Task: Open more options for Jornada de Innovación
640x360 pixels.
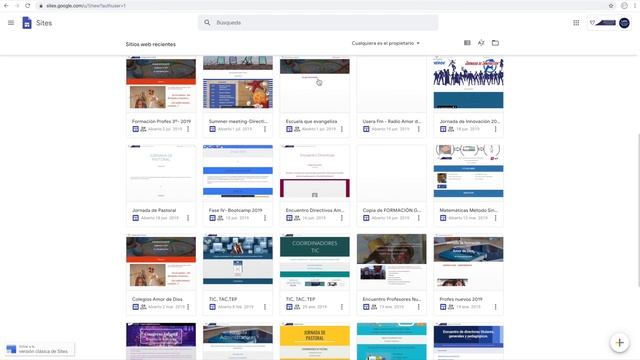Action: [x=496, y=129]
